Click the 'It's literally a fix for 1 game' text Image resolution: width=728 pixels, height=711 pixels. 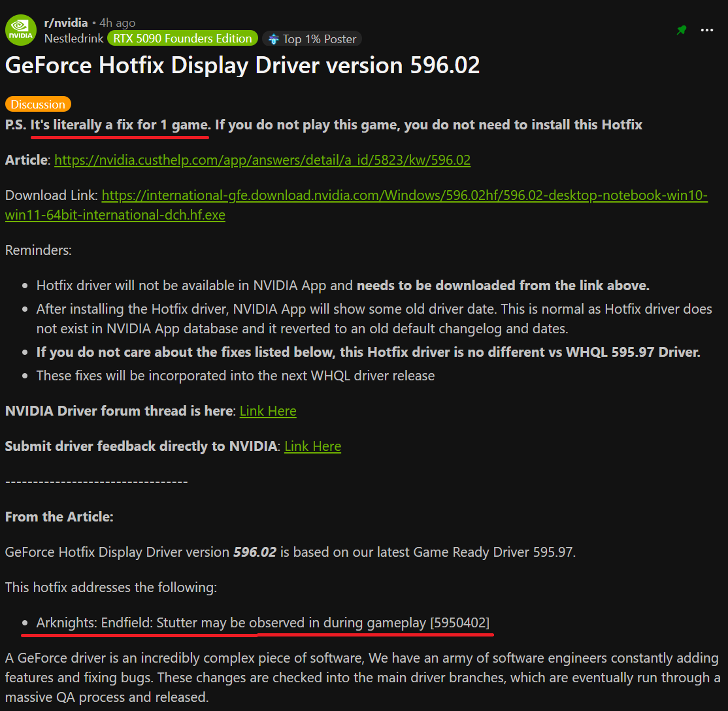120,125
